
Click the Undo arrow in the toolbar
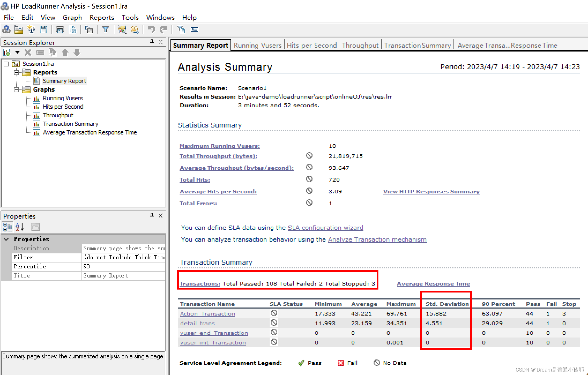tap(151, 29)
